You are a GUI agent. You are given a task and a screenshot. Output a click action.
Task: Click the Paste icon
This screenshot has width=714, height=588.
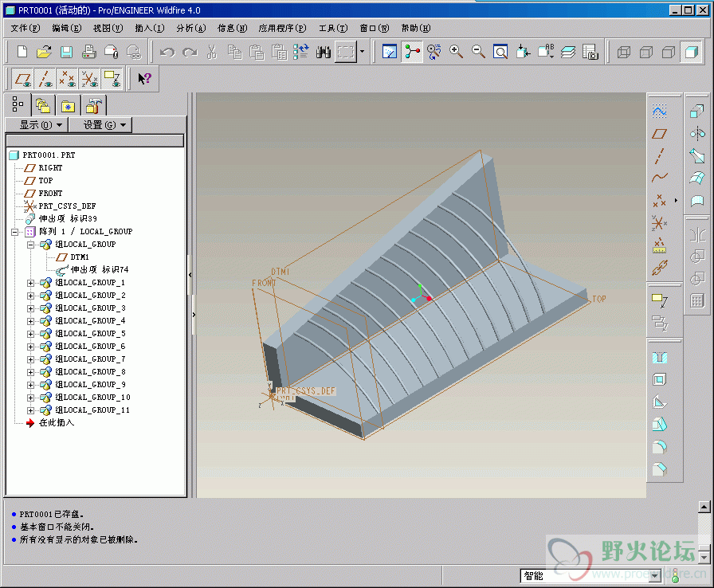(257, 52)
